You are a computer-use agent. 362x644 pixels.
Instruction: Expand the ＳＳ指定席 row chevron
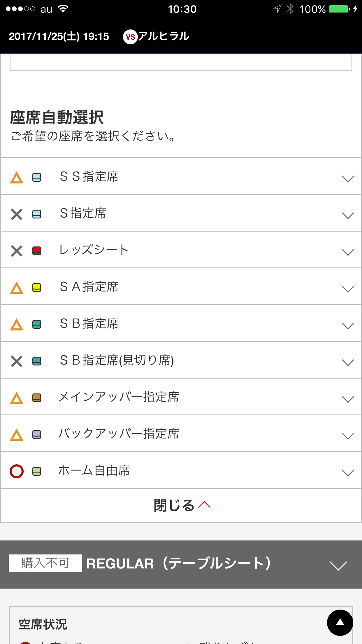tap(348, 178)
